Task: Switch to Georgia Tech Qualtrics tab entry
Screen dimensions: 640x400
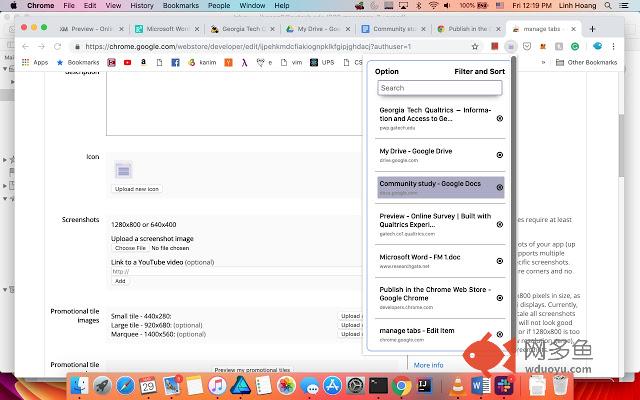Action: point(435,118)
